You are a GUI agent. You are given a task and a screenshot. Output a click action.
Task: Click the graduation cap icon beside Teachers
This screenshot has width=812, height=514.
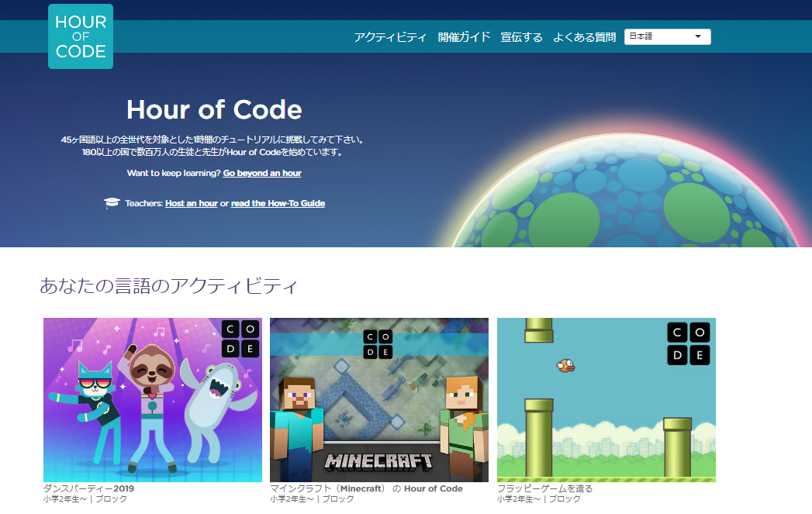(112, 202)
